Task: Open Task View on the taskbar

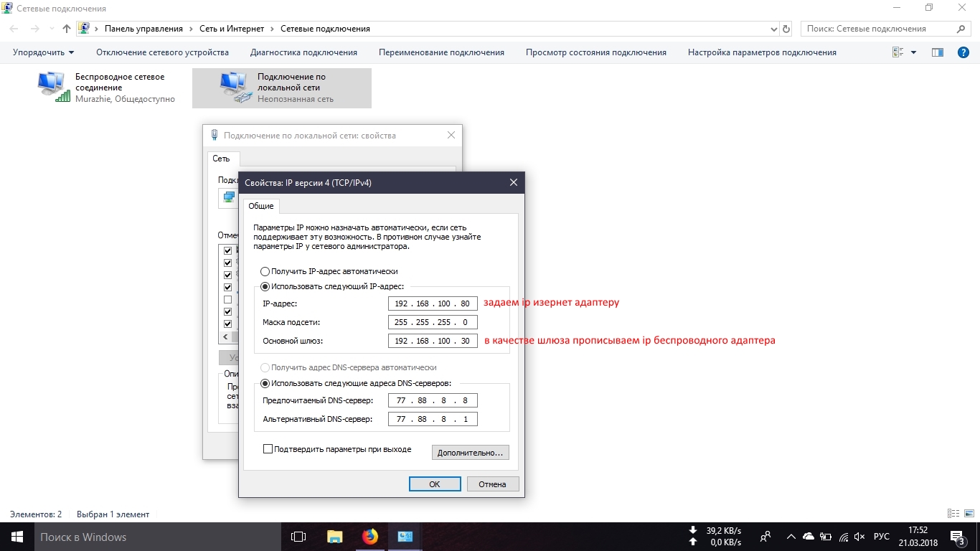Action: coord(298,537)
